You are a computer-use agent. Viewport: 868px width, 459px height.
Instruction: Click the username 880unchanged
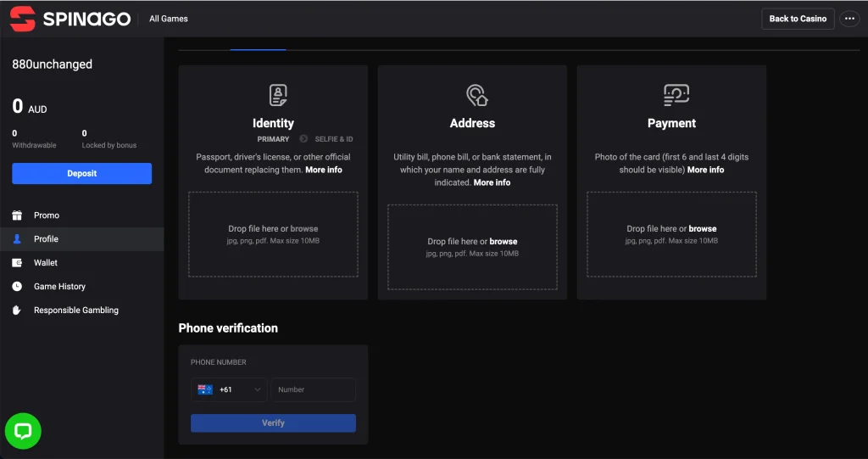tap(52, 64)
